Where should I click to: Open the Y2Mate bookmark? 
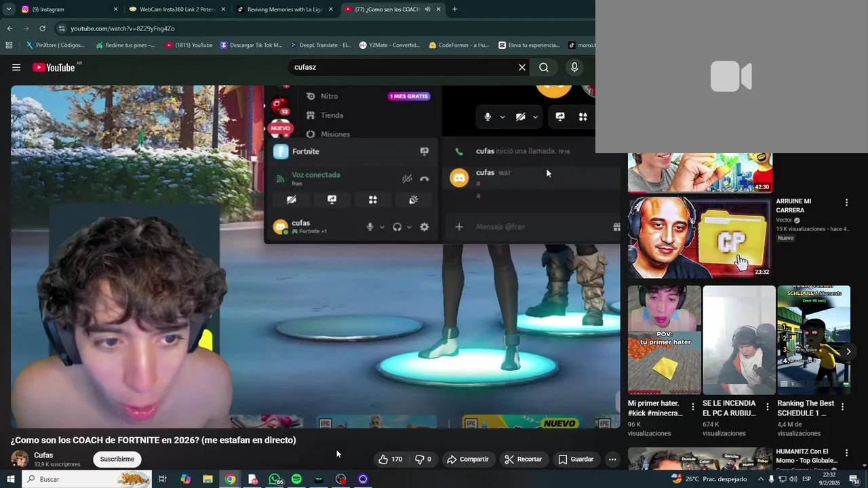point(390,45)
